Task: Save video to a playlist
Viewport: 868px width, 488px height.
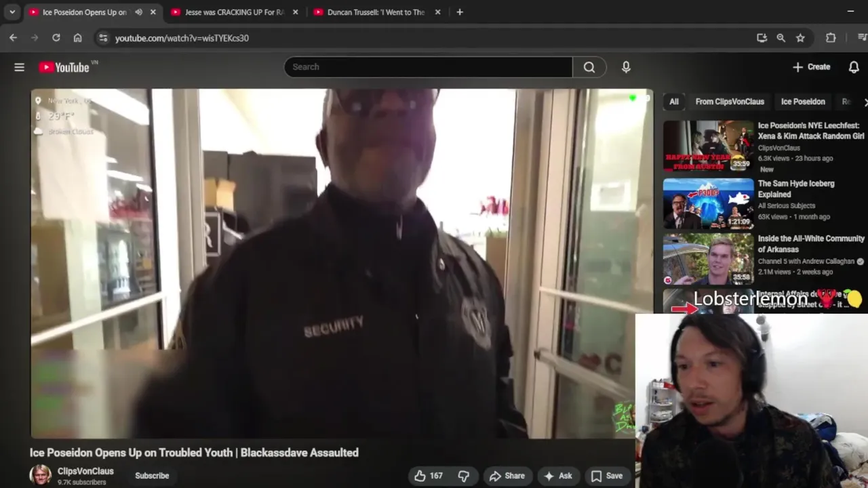Action: [607, 476]
